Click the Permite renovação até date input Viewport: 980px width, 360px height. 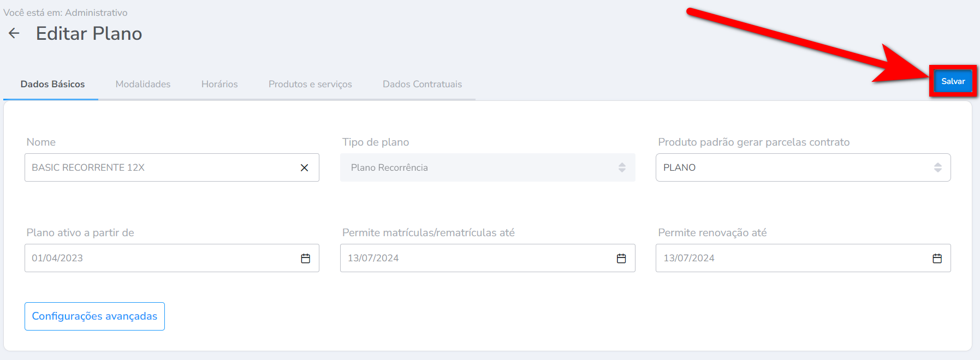click(792, 258)
